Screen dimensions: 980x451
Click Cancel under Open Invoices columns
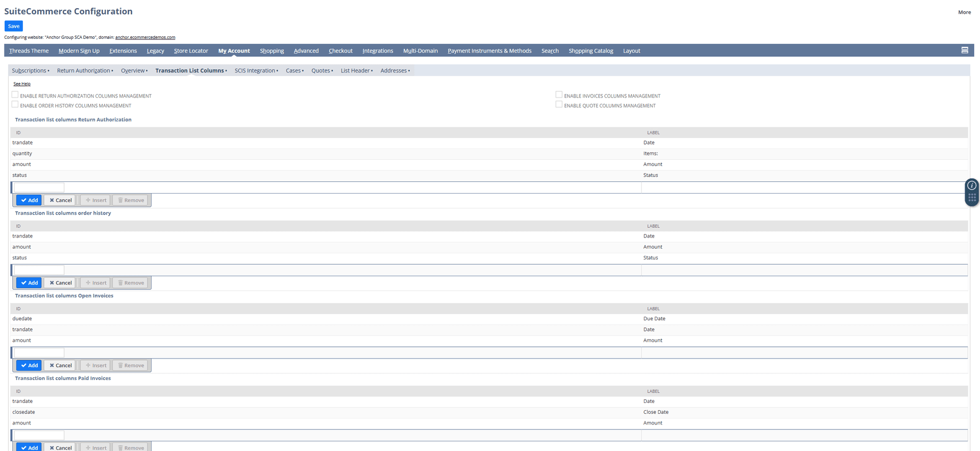click(60, 365)
